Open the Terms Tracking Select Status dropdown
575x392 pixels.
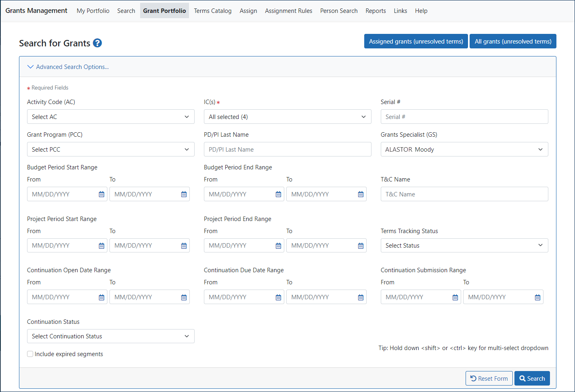coord(464,245)
